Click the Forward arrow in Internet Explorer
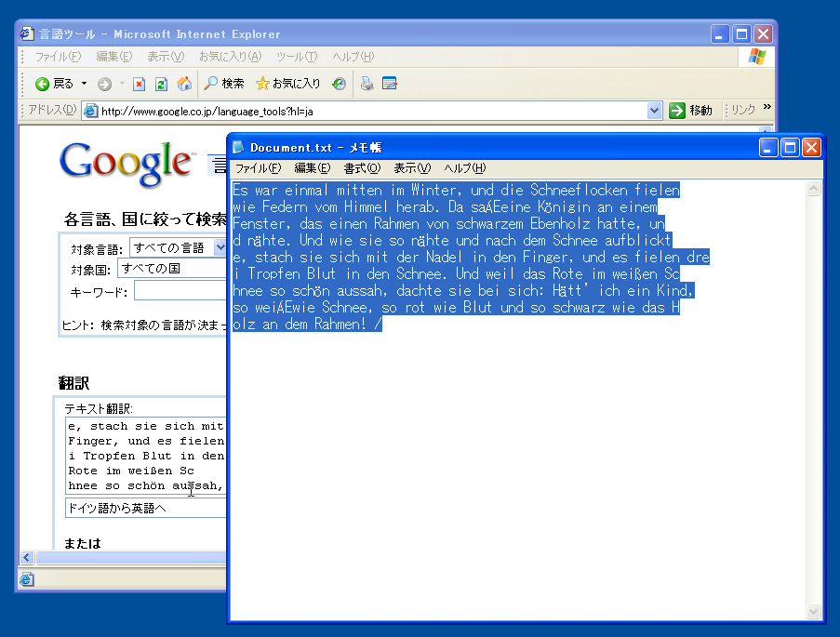The height and width of the screenshot is (637, 840). tap(104, 84)
